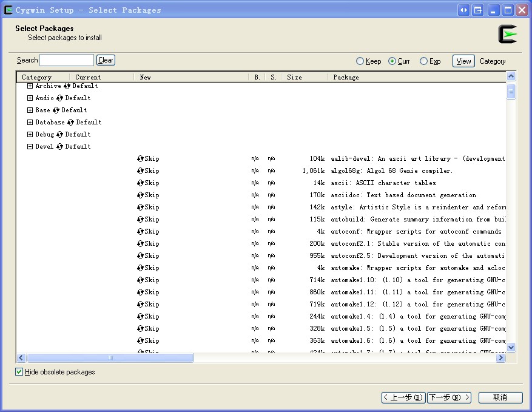Image resolution: width=532 pixels, height=412 pixels.
Task: Select the Exp radio button
Action: click(x=423, y=61)
